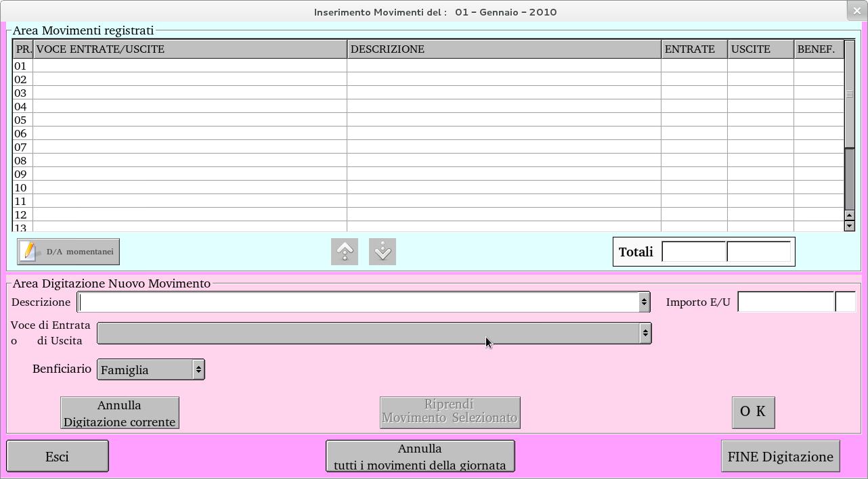
Task: Click the table scrollbar down arrow
Action: tap(850, 226)
